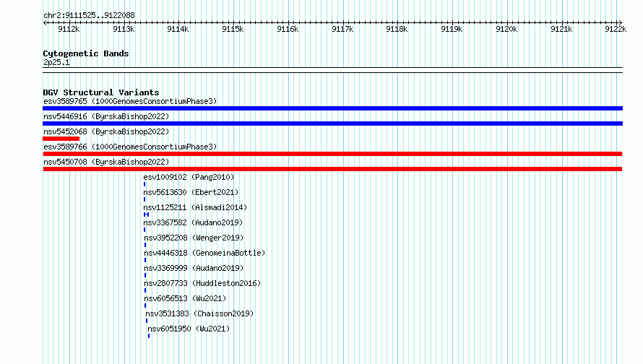Click the 9112k ruler tick label
Screen dimensions: 643x364
pyautogui.click(x=69, y=29)
